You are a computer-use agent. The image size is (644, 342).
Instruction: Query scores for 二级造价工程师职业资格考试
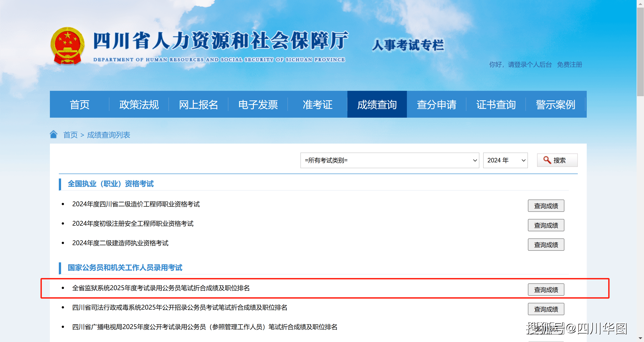(546, 206)
